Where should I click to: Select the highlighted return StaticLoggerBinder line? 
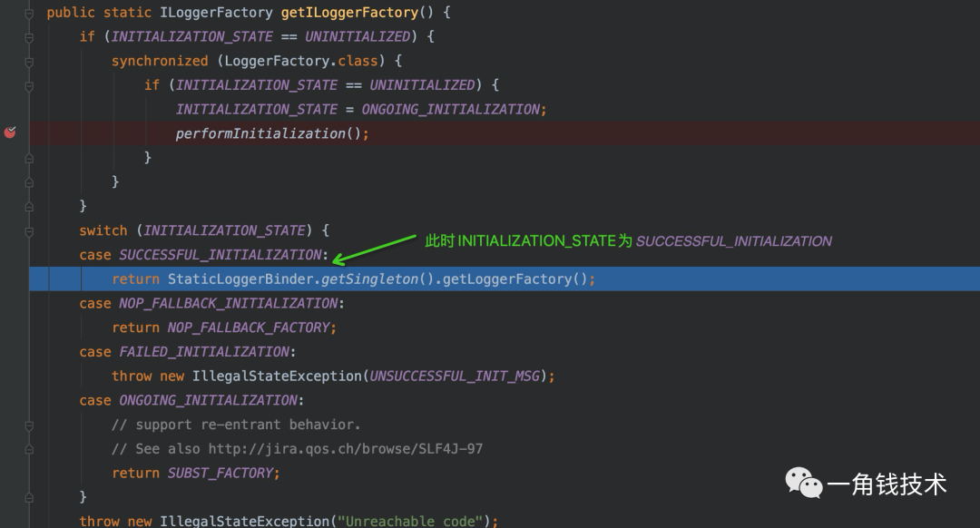pos(505,279)
